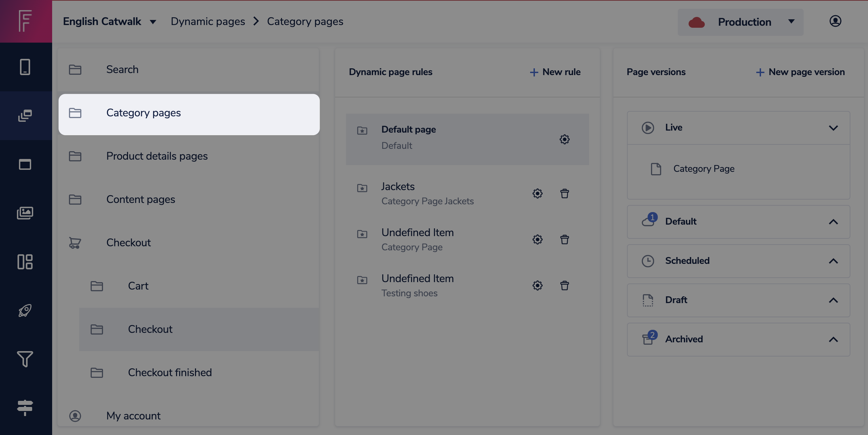868x435 pixels.
Task: Click the Live play icon
Action: [x=648, y=128]
